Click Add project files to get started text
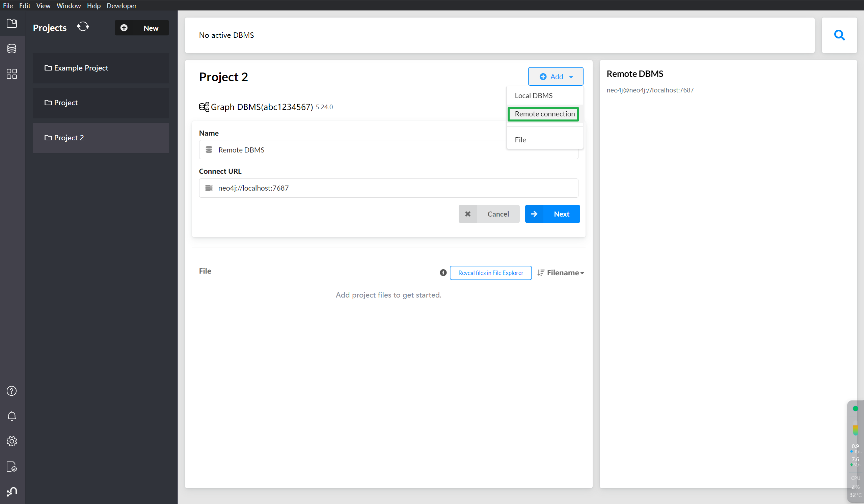This screenshot has height=504, width=864. pyautogui.click(x=388, y=295)
